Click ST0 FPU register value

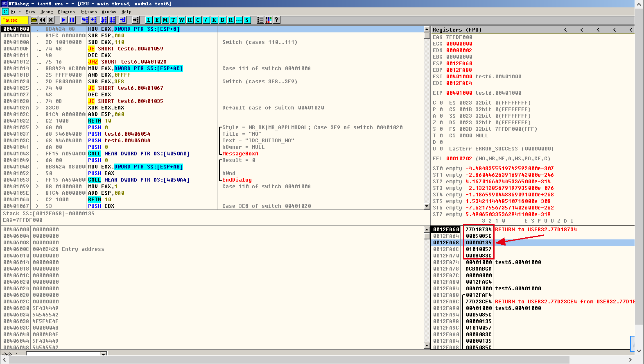coord(509,168)
